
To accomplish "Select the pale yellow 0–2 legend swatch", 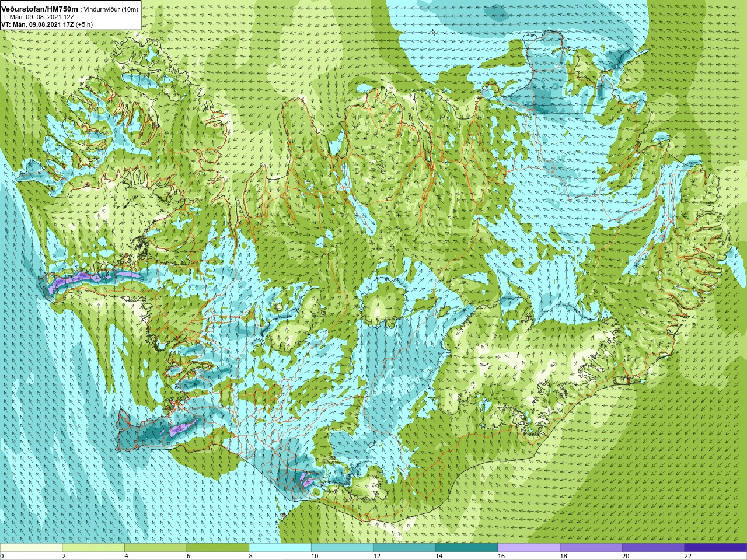I will pos(31,548).
